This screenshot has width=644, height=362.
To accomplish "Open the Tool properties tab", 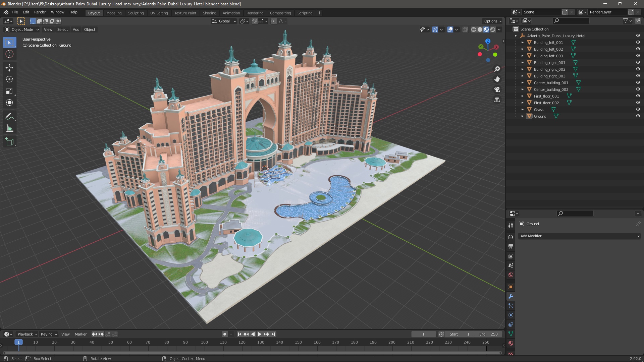I will pyautogui.click(x=511, y=225).
